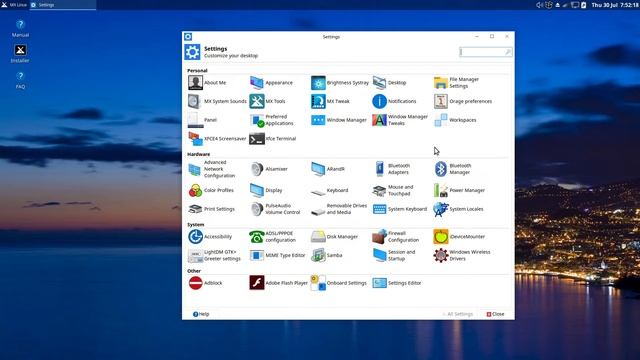Open Power Manager

(459, 190)
